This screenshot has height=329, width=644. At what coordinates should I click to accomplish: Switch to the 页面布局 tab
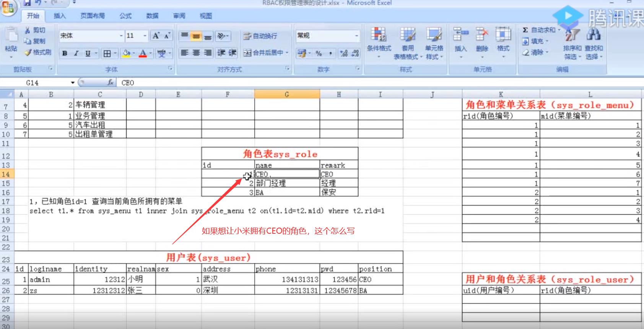pos(93,16)
